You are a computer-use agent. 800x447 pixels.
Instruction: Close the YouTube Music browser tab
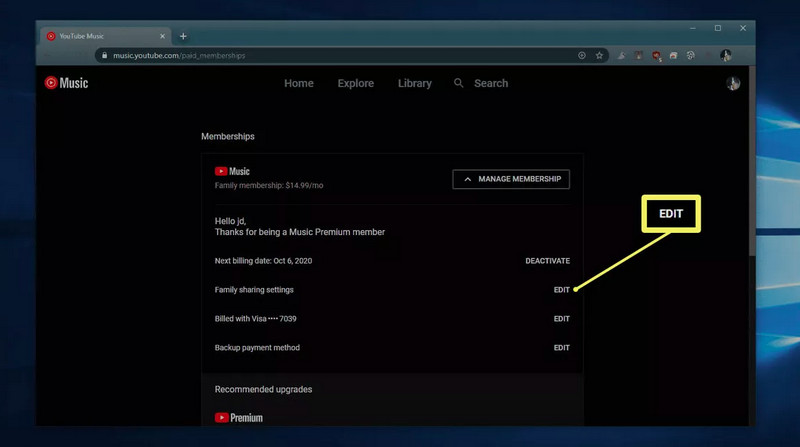click(162, 36)
